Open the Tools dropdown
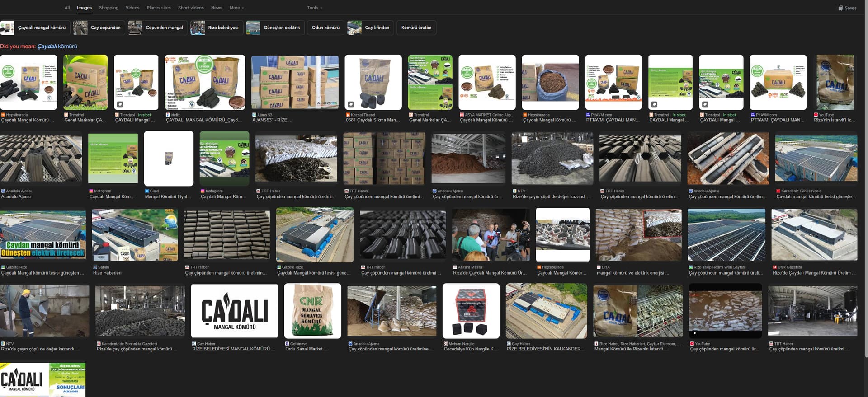This screenshot has width=868, height=397. 315,8
